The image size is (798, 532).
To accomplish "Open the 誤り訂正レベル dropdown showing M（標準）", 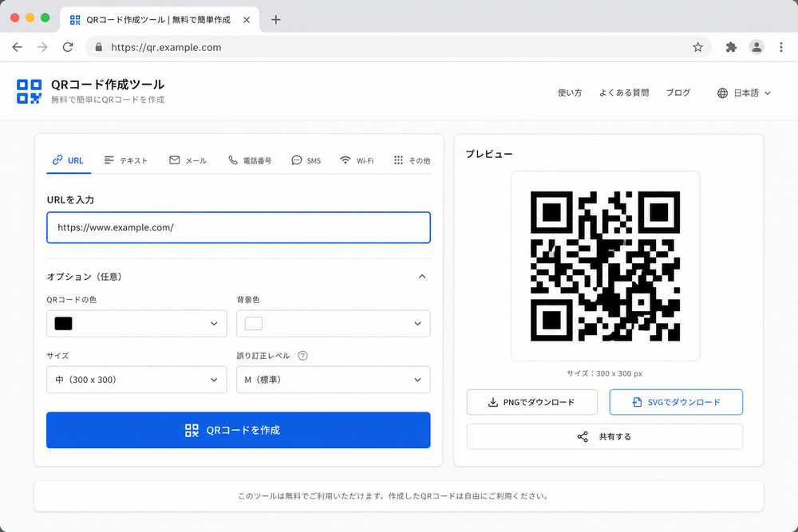I will 334,380.
